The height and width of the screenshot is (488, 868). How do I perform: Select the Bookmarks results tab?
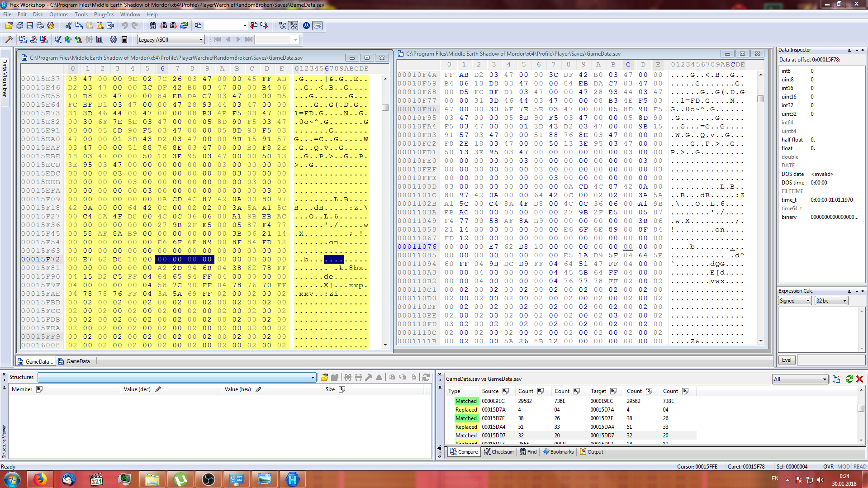[x=558, y=452]
